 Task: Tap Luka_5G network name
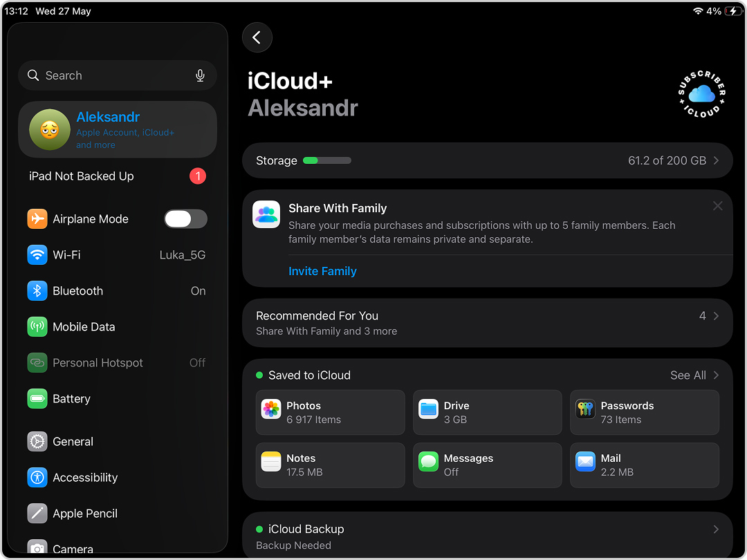click(183, 255)
